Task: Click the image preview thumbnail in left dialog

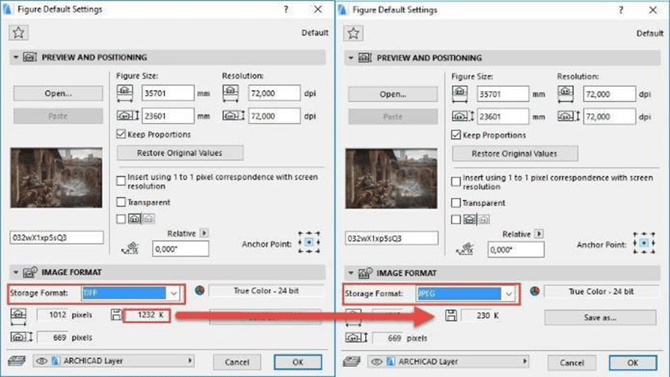Action: tap(56, 178)
